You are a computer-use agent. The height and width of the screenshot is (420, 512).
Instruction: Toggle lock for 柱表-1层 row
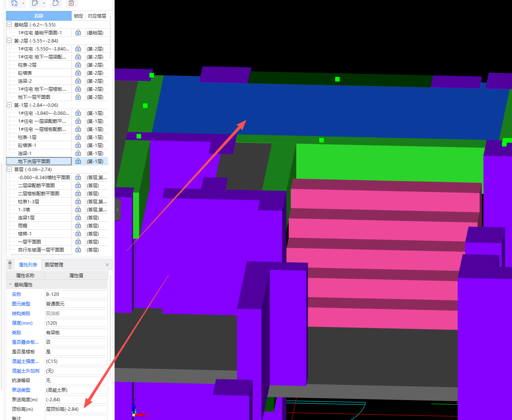78,137
